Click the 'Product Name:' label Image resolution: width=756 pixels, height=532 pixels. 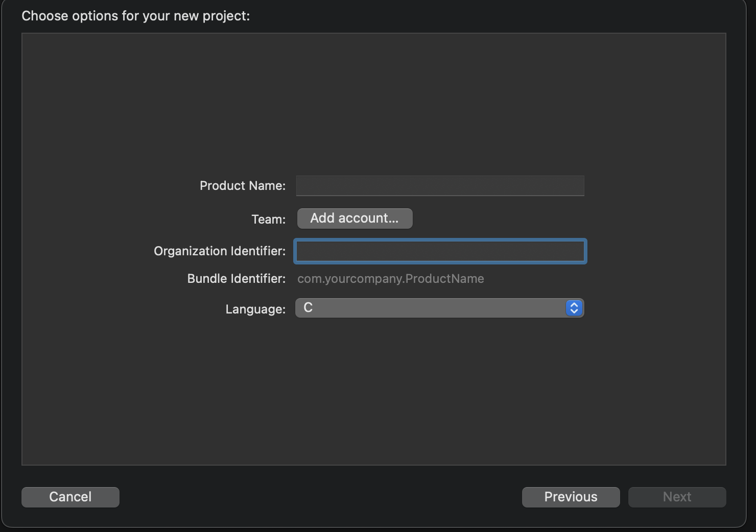(243, 186)
